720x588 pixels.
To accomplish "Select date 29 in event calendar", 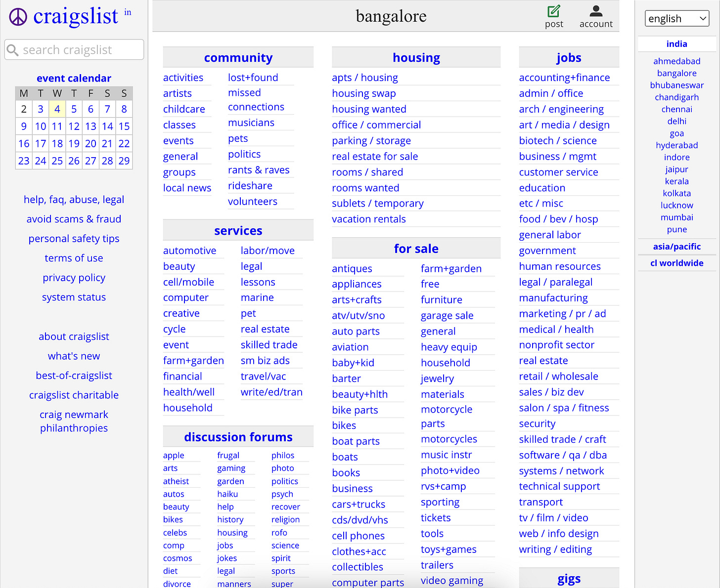I will [124, 161].
